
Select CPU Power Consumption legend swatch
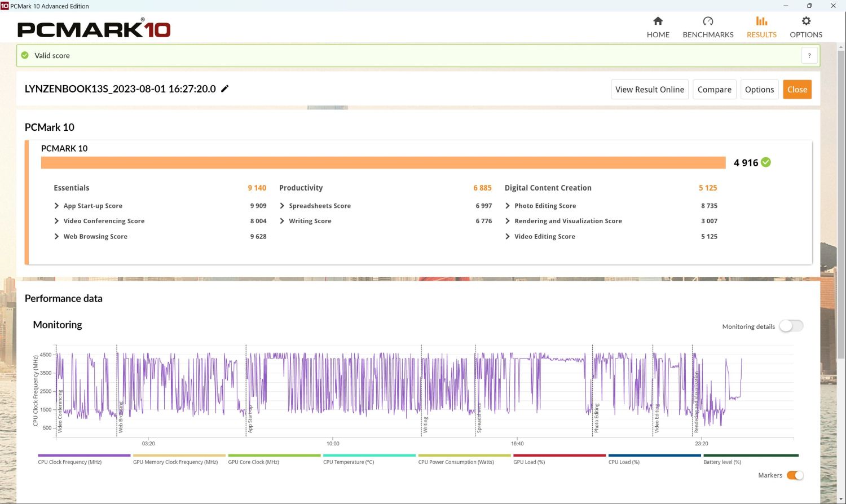click(465, 456)
